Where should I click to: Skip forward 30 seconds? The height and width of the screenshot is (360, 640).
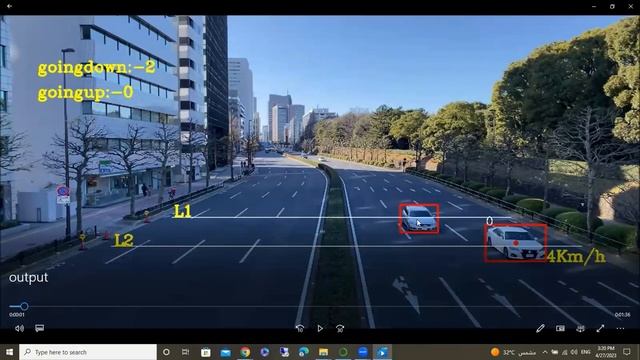340,328
